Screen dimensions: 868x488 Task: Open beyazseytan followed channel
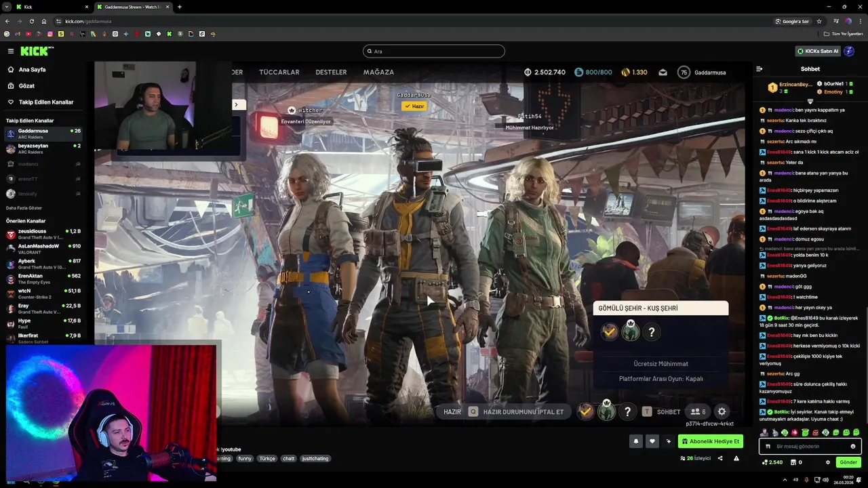pos(43,148)
